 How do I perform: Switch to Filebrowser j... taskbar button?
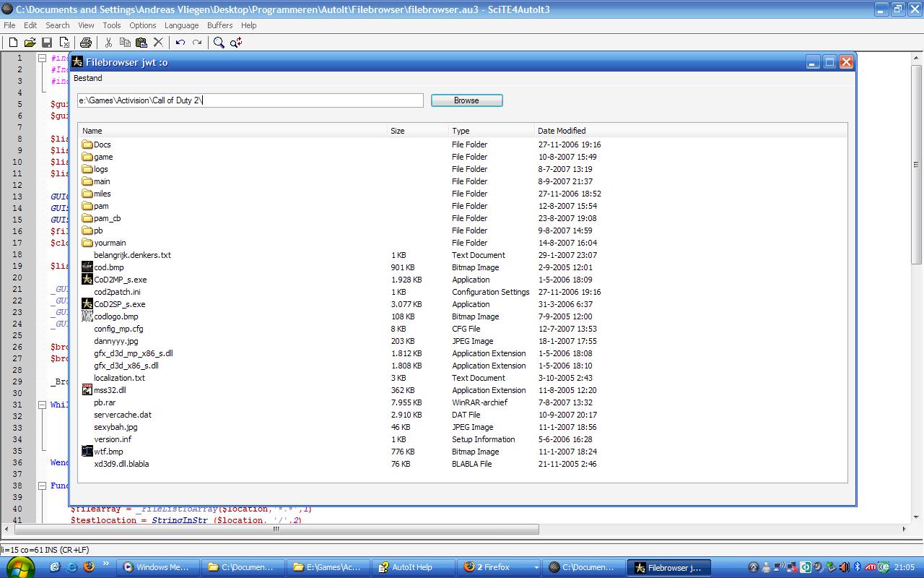(668, 568)
